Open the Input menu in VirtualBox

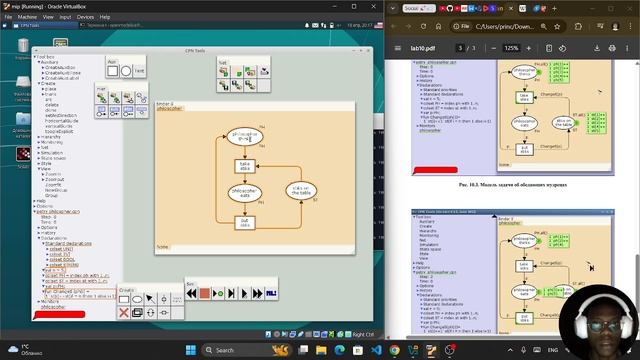pos(65,17)
